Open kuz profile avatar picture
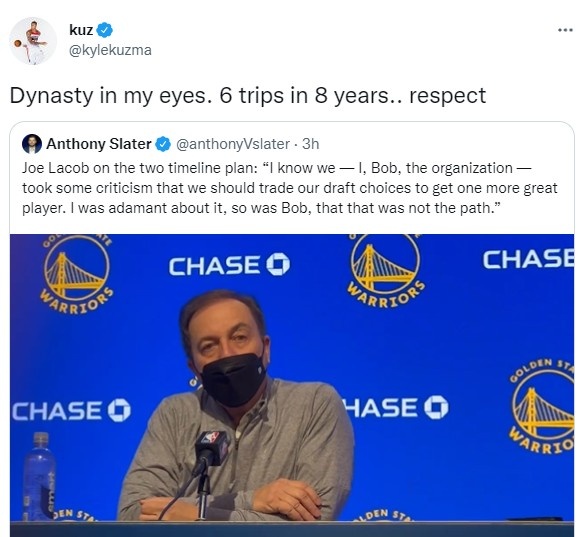This screenshot has width=578, height=537. (x=33, y=41)
